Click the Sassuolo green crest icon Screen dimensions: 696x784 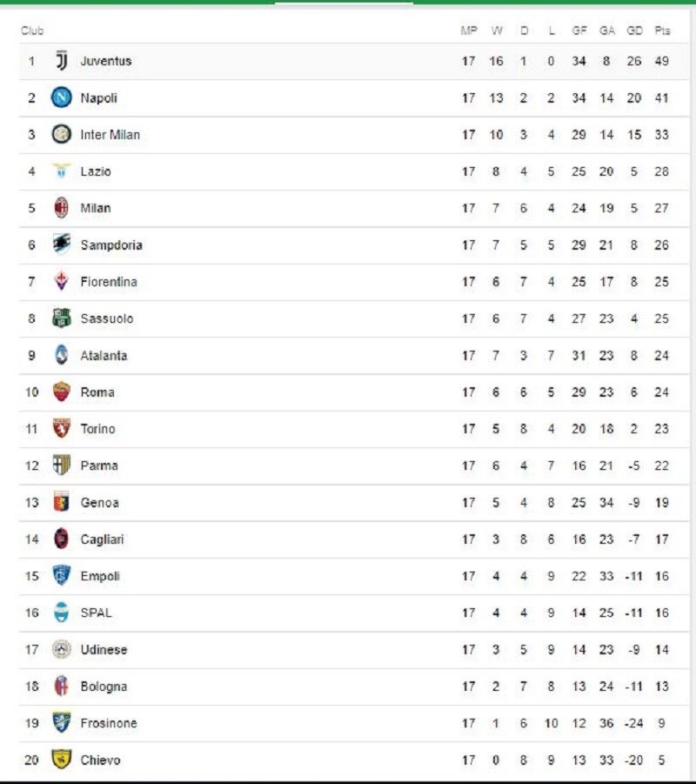62,318
